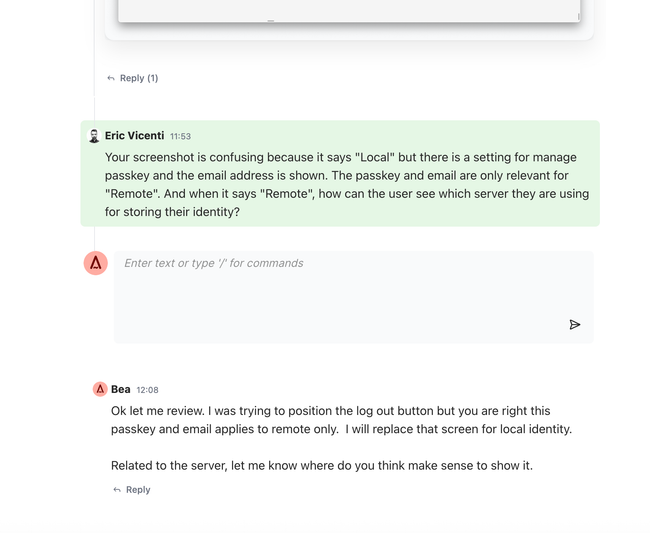Click Eric Vicenti's profile avatar
This screenshot has width=650, height=533.
coord(94,136)
